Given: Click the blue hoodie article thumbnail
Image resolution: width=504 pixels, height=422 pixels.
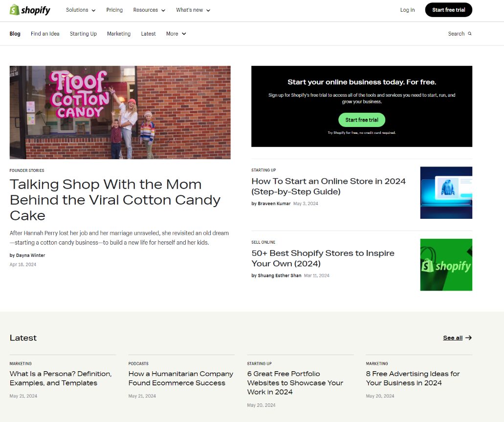Looking at the screenshot, I should tap(446, 192).
